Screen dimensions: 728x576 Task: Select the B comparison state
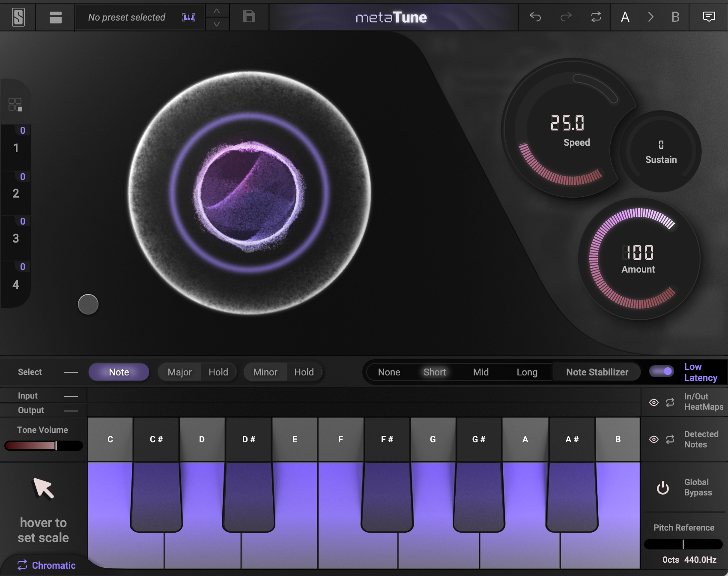[675, 17]
